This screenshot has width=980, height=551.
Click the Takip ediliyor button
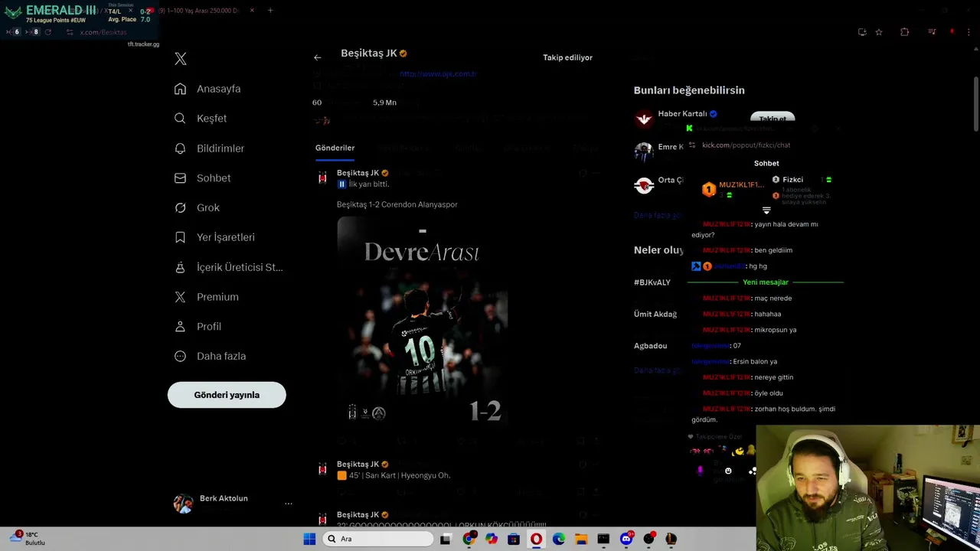tap(568, 57)
